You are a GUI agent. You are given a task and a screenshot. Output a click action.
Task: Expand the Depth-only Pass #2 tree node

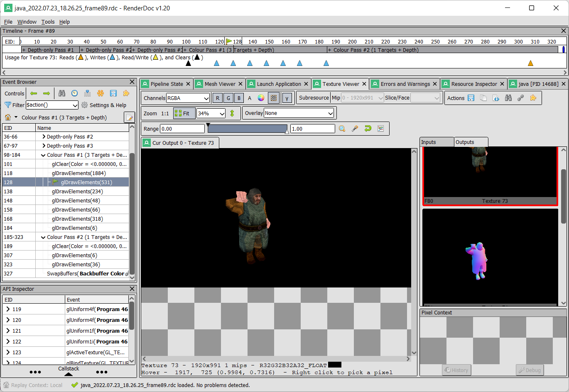pyautogui.click(x=44, y=136)
